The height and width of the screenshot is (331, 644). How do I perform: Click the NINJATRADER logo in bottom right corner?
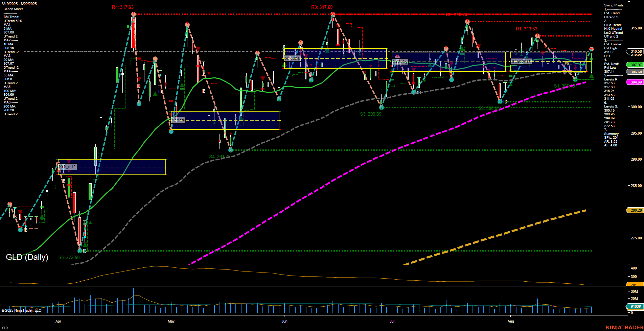(623, 327)
